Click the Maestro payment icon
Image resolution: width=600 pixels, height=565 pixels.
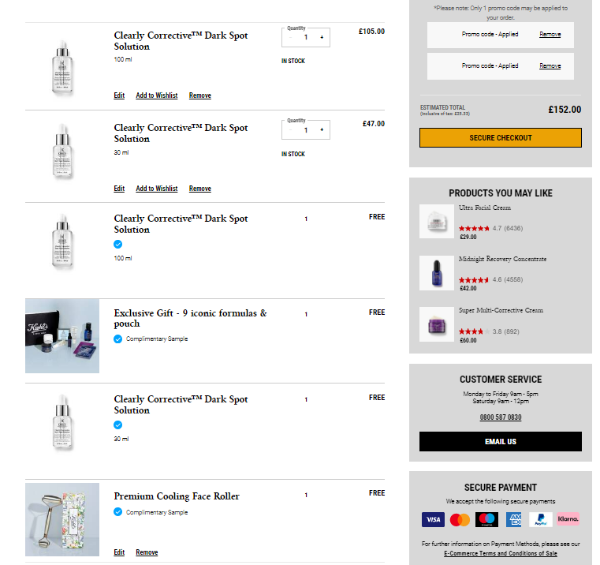(x=487, y=520)
